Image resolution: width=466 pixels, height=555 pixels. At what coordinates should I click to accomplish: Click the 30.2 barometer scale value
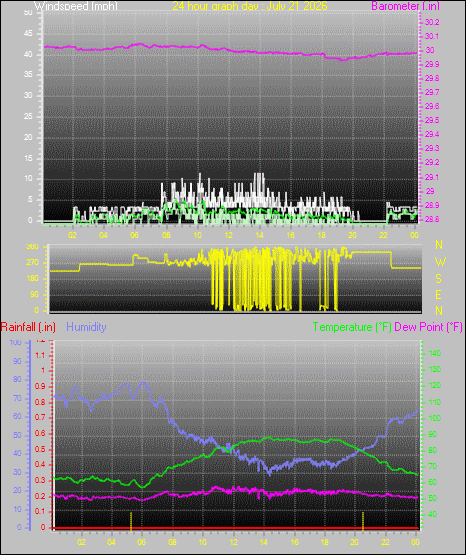pyautogui.click(x=432, y=22)
